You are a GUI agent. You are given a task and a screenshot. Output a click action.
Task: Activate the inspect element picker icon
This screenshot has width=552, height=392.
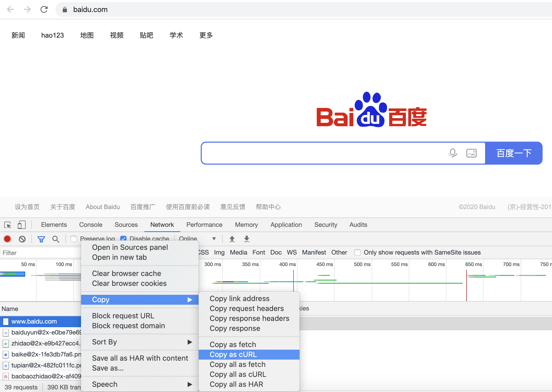pyautogui.click(x=8, y=225)
